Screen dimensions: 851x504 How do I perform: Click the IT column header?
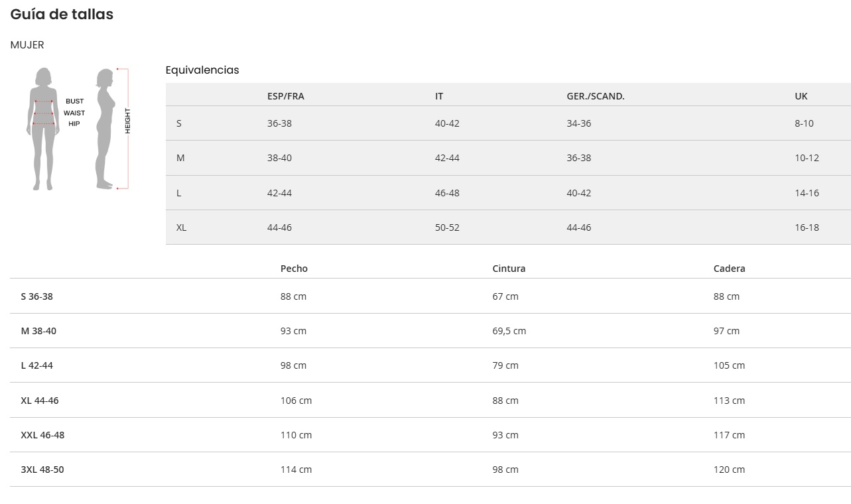[x=439, y=96]
